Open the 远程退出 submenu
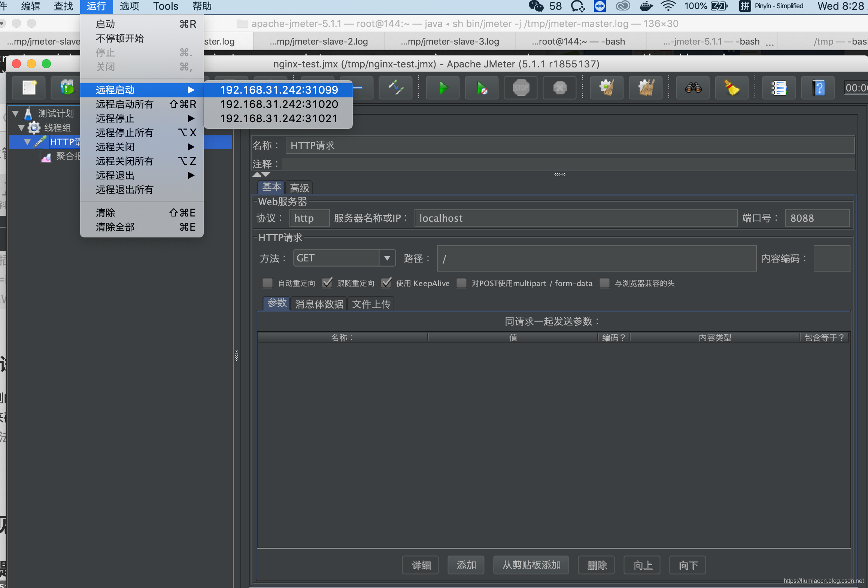Viewport: 868px width, 588px height. coord(142,175)
